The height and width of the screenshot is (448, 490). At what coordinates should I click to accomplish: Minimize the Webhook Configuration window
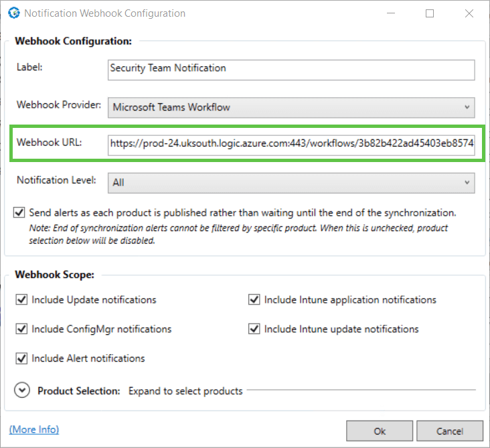click(x=391, y=13)
